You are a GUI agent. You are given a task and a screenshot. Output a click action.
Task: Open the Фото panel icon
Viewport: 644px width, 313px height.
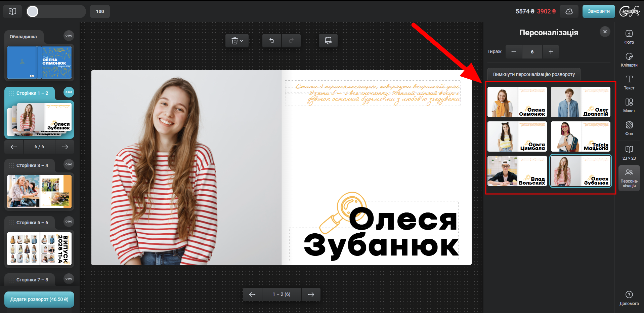pos(629,36)
